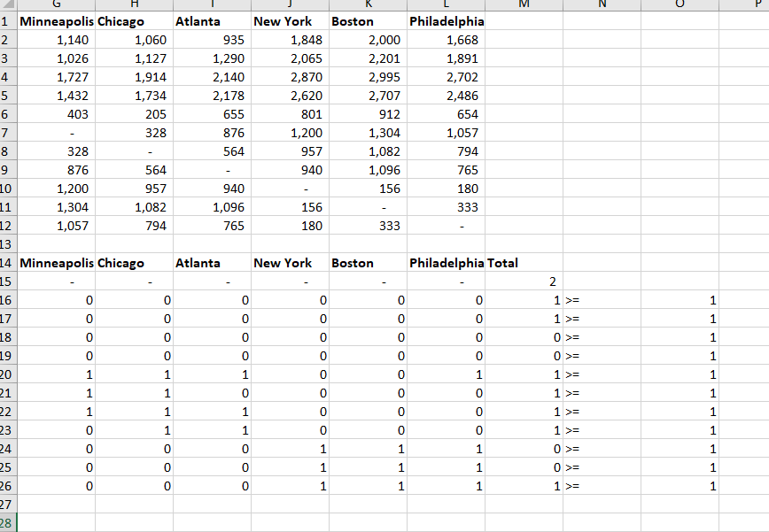Viewport: 769px width, 532px height.
Task: Select the Chicago header in row 1
Action: [x=134, y=21]
